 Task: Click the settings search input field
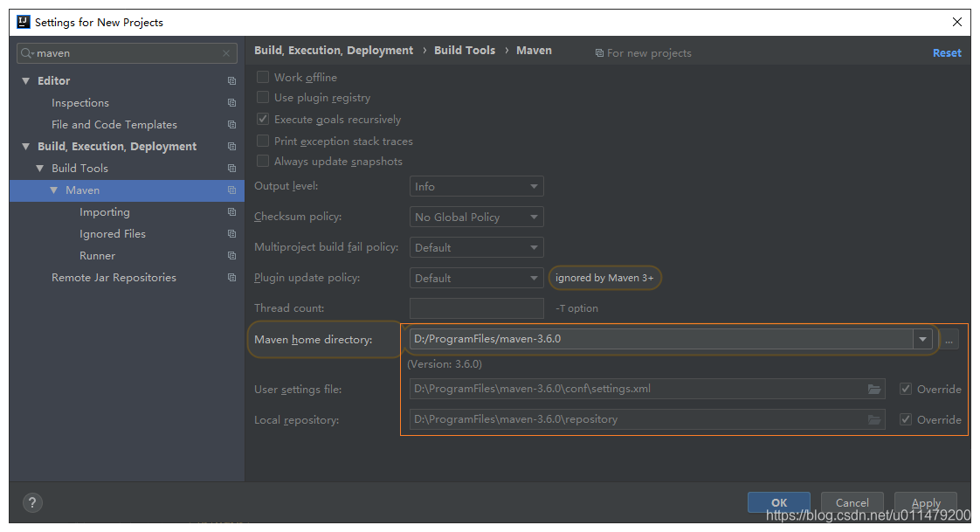(x=127, y=53)
